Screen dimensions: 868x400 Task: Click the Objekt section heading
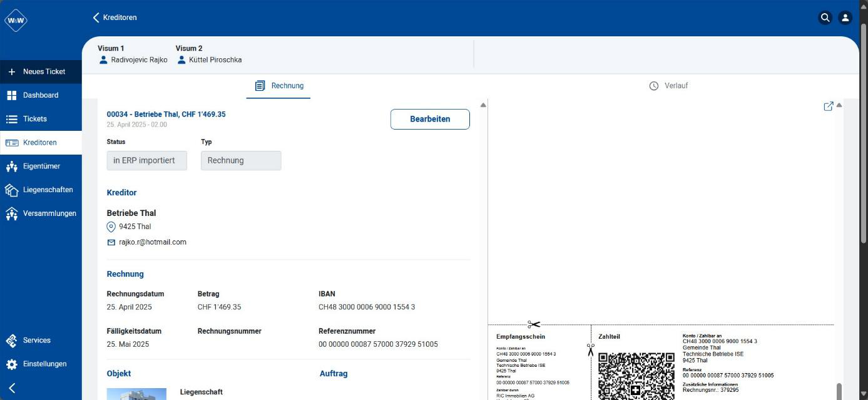[119, 374]
